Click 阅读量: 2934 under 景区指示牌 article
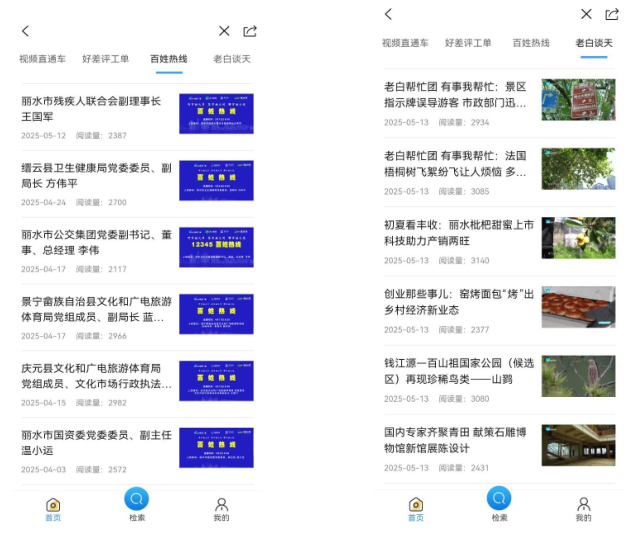 (x=464, y=123)
